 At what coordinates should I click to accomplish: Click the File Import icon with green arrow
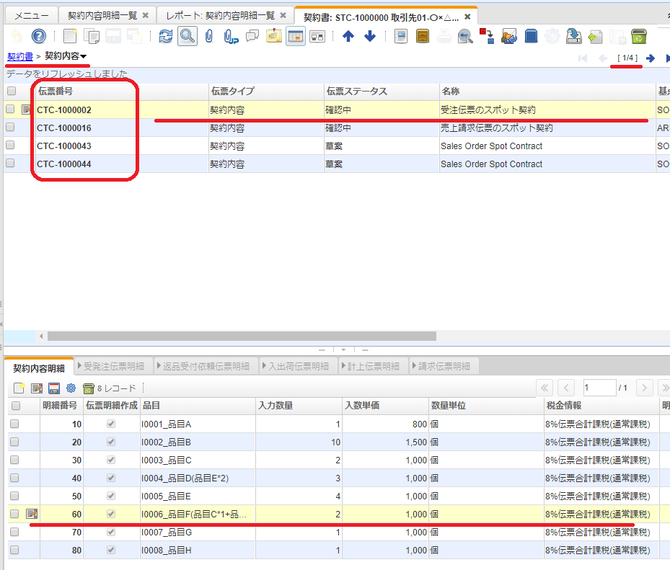[595, 36]
